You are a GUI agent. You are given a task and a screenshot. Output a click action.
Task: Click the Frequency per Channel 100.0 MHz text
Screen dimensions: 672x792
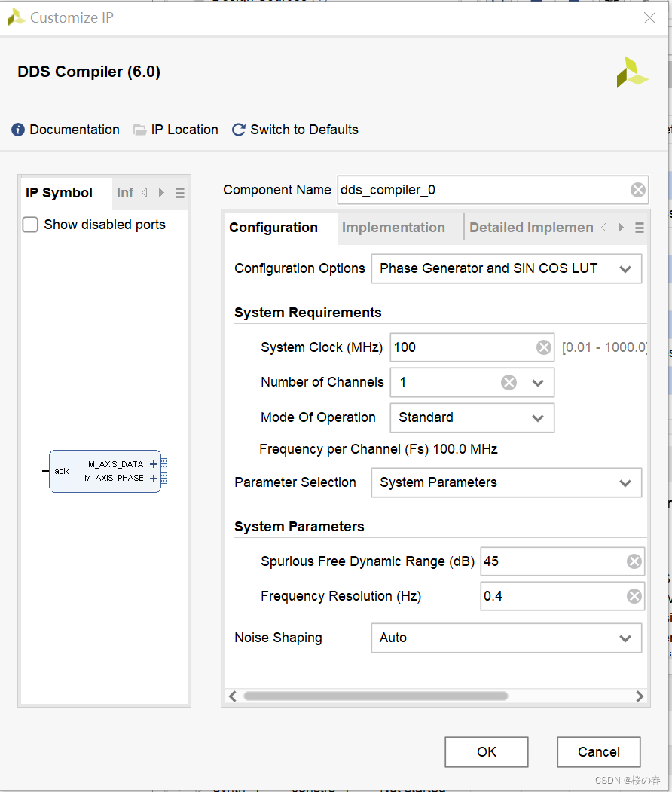[378, 449]
